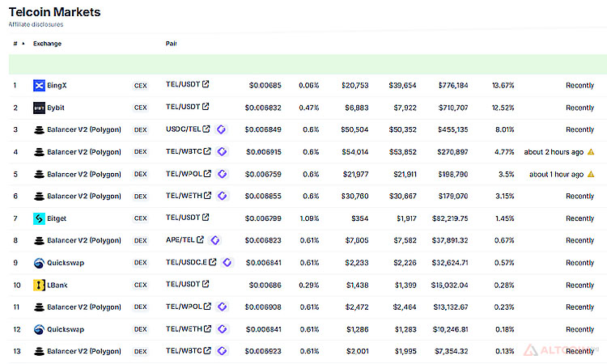Open the LBank exchange name link
This screenshot has height=364, width=607.
coord(57,285)
